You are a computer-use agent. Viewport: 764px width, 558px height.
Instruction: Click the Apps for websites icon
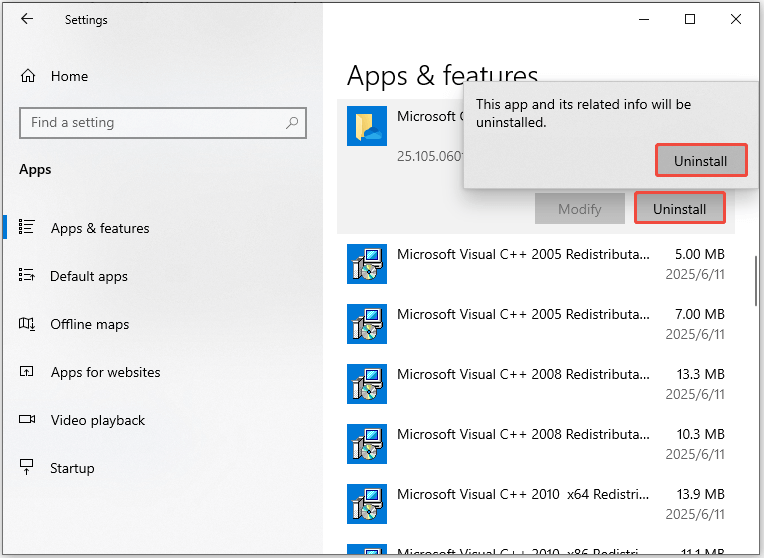point(26,371)
